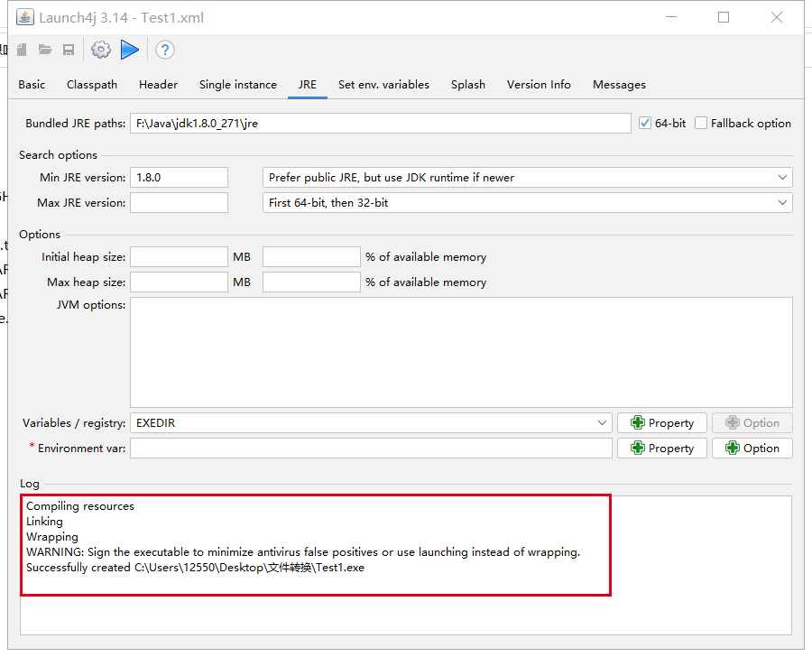Switch to the Classpath tab
The width and height of the screenshot is (812, 657).
tap(92, 85)
